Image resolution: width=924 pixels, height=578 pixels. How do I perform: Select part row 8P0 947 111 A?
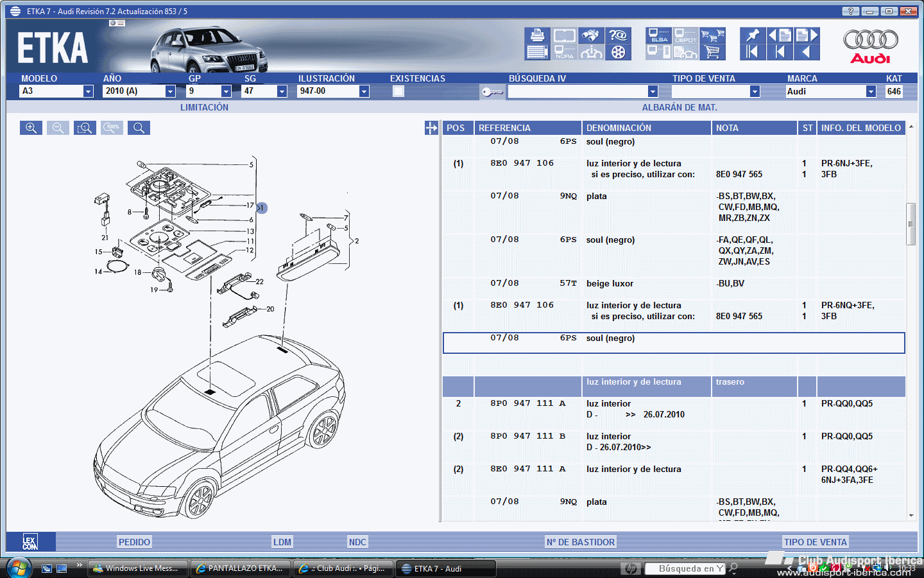(x=674, y=409)
